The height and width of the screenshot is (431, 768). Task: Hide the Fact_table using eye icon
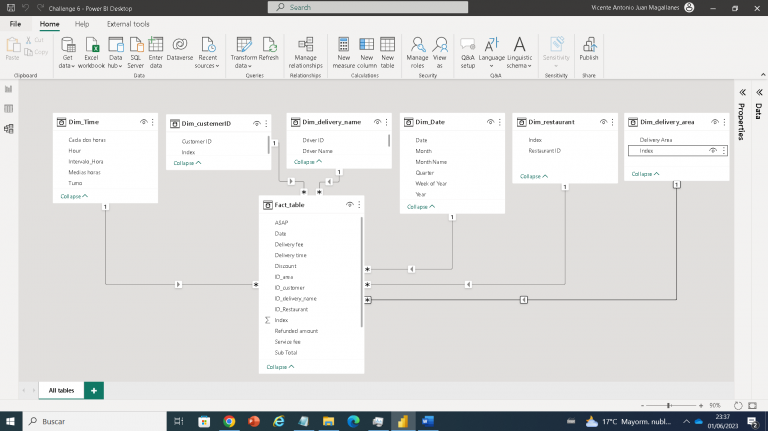tap(349, 204)
